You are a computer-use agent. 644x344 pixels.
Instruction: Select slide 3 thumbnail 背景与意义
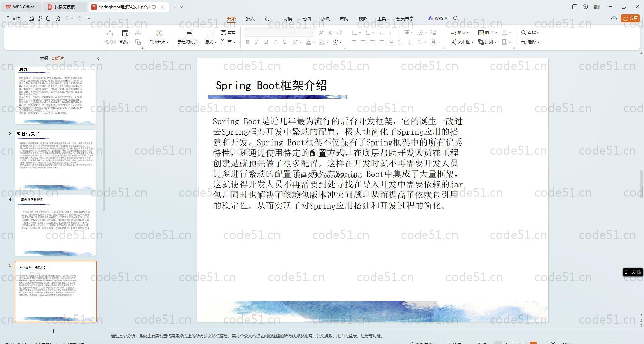tap(56, 160)
